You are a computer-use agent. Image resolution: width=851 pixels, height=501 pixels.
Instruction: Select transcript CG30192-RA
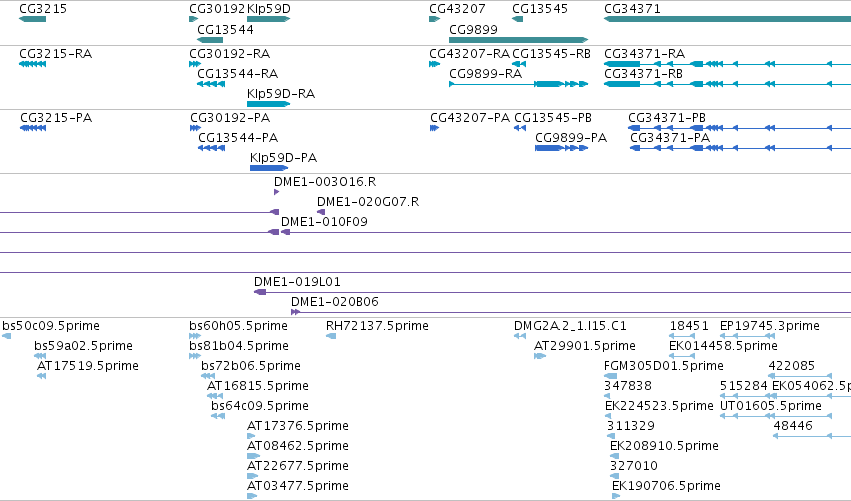(x=229, y=54)
